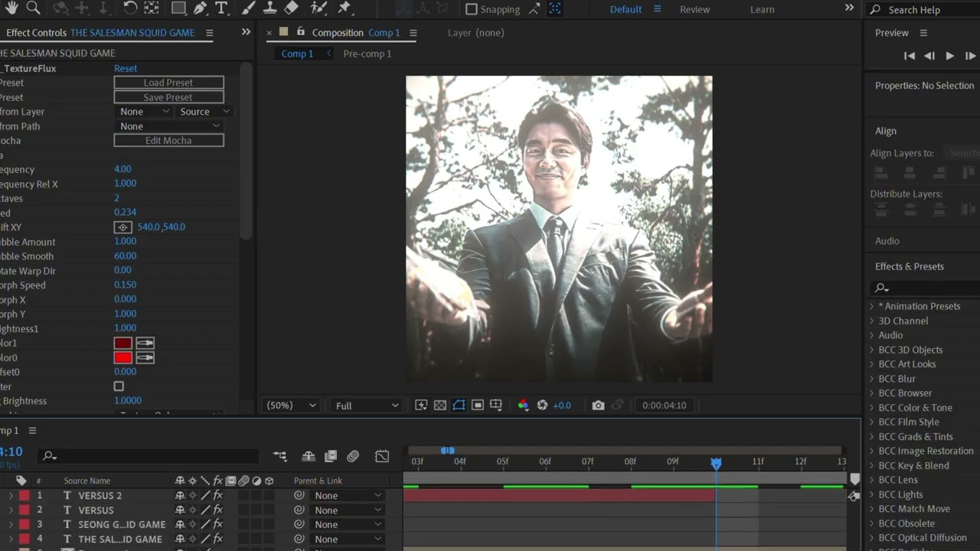Open the from Path None dropdown
The width and height of the screenshot is (980, 551).
[x=168, y=126]
